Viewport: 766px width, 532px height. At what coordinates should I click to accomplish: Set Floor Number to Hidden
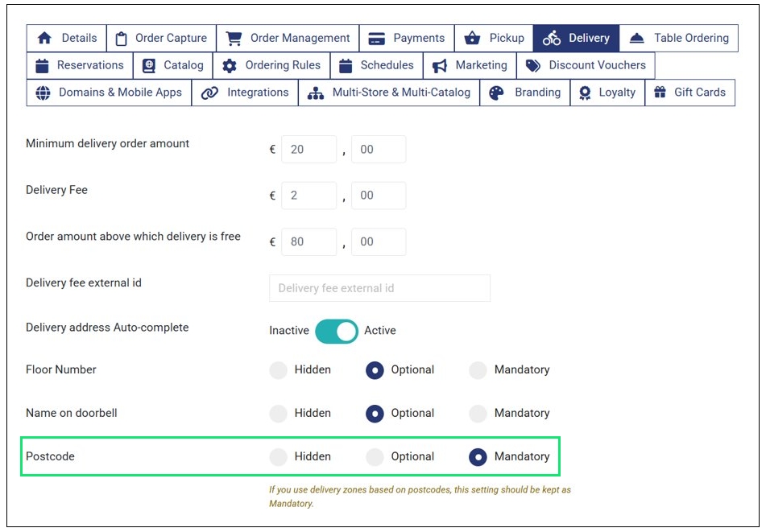point(278,370)
